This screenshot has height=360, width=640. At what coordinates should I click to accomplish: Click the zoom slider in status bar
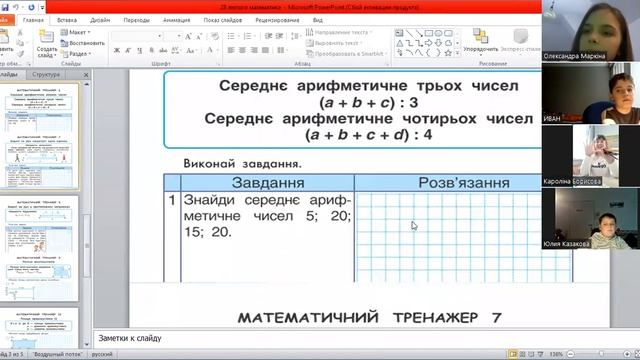pos(601,354)
